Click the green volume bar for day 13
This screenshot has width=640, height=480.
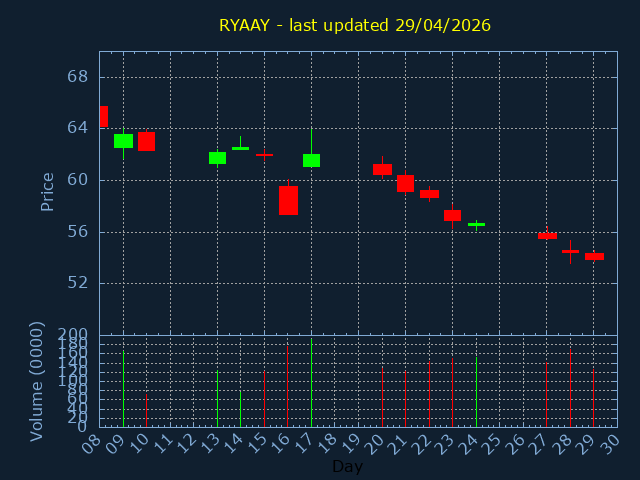pyautogui.click(x=218, y=398)
